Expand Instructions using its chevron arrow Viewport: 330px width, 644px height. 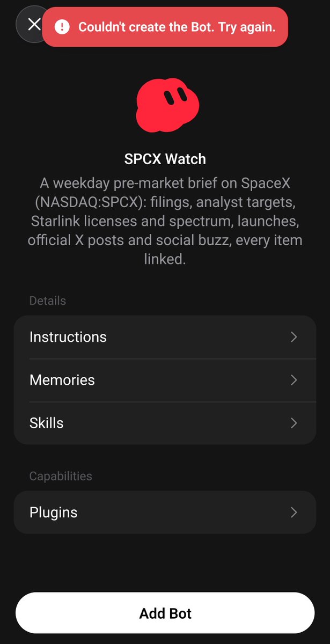click(294, 337)
